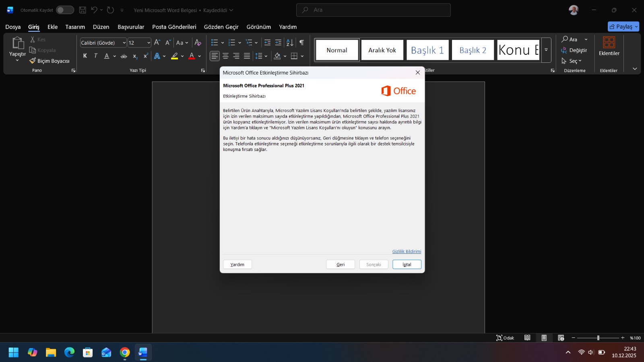Toggle italic formatting (T)
Image resolution: width=644 pixels, height=362 pixels.
(95, 56)
